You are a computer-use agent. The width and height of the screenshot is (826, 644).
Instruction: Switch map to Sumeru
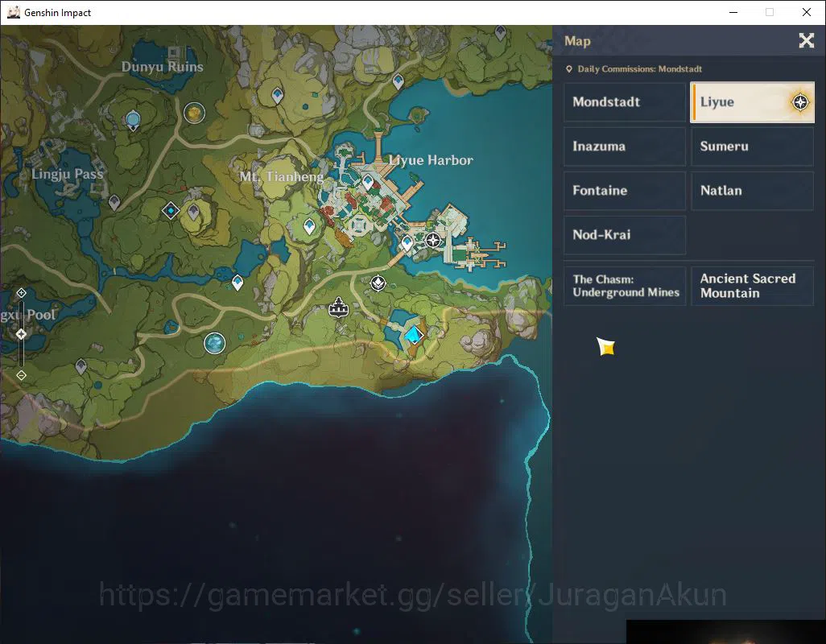(752, 147)
